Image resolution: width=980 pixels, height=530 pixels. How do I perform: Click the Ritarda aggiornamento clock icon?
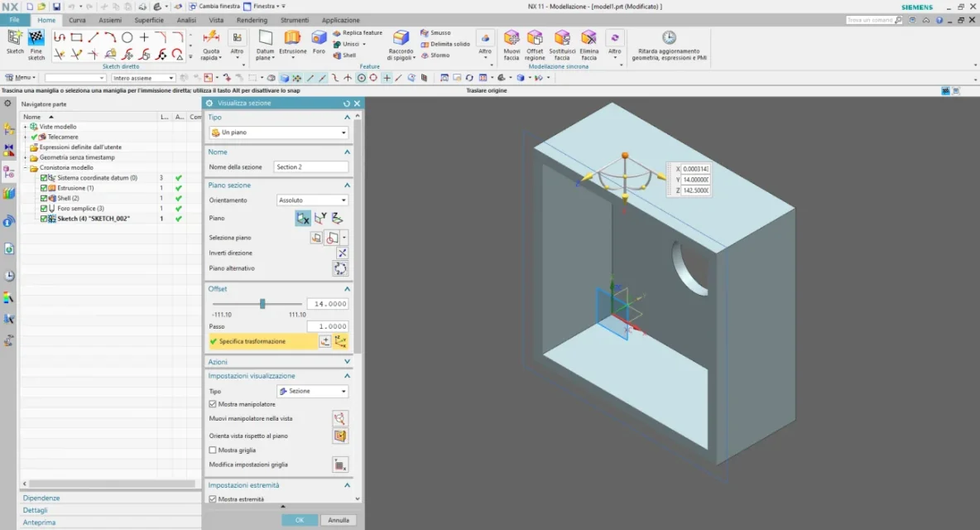[x=669, y=37]
